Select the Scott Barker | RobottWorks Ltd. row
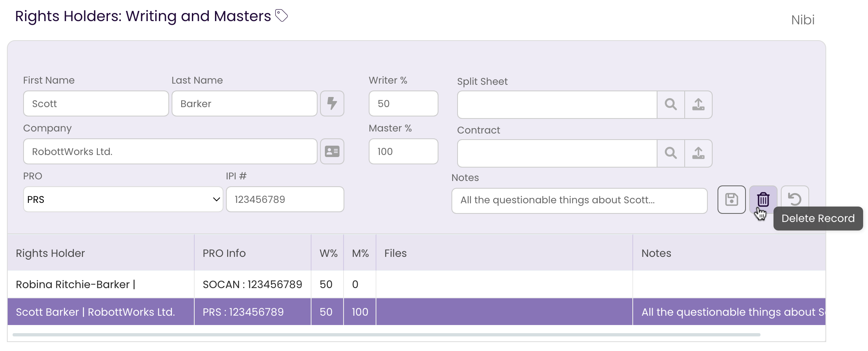Image resolution: width=868 pixels, height=351 pixels. [417, 312]
